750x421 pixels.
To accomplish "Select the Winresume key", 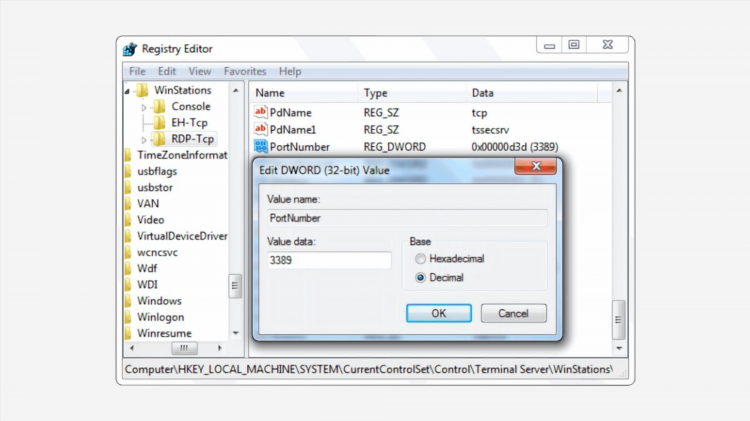I will tap(165, 334).
